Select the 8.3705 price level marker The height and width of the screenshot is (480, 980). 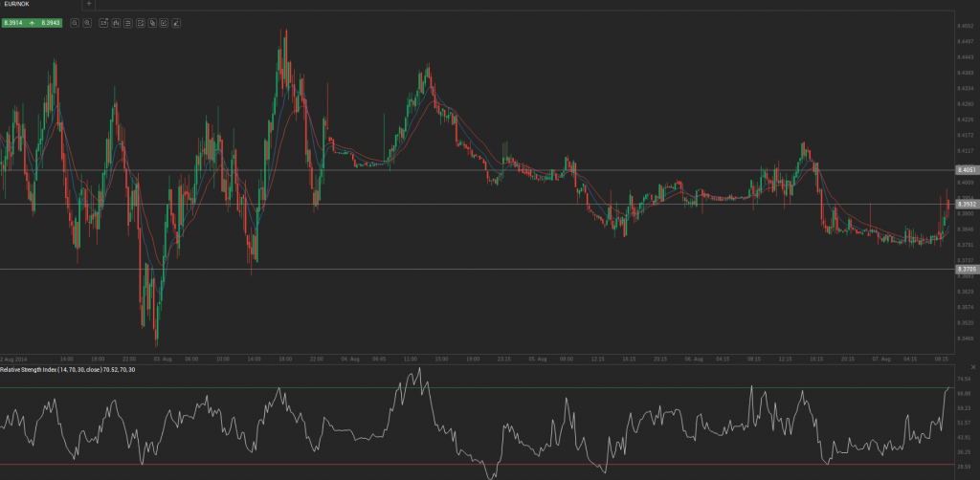pos(968,269)
